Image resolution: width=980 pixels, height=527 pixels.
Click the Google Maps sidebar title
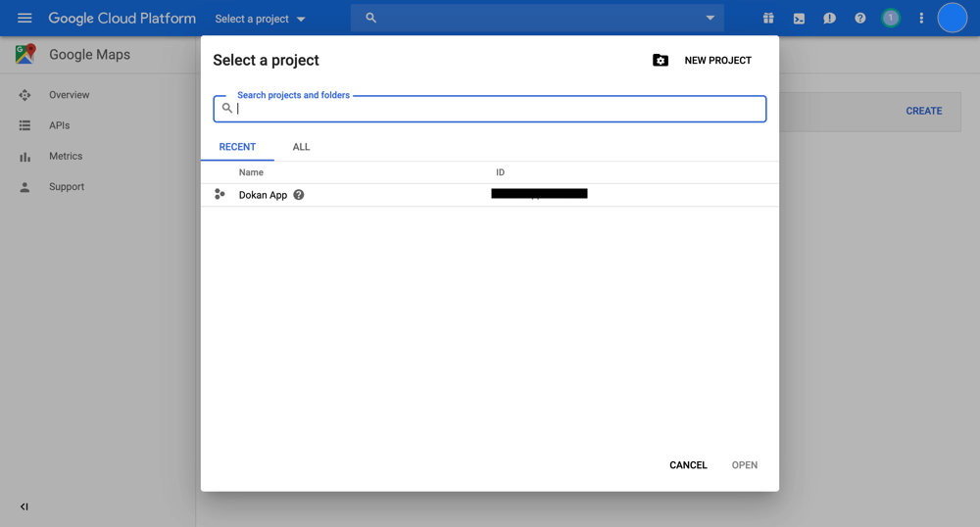pos(89,54)
